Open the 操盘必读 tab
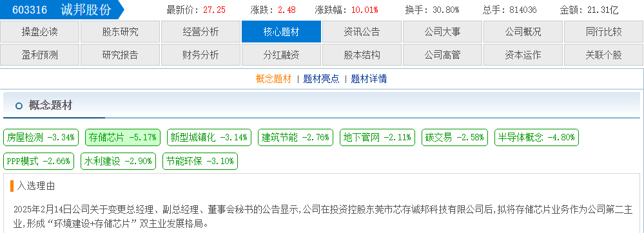The width and height of the screenshot is (644, 233). click(x=40, y=32)
